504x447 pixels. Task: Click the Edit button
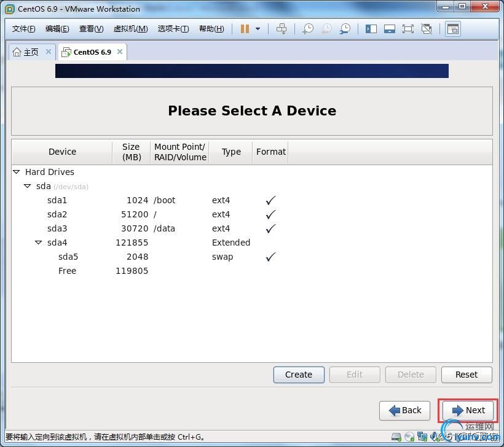click(355, 375)
